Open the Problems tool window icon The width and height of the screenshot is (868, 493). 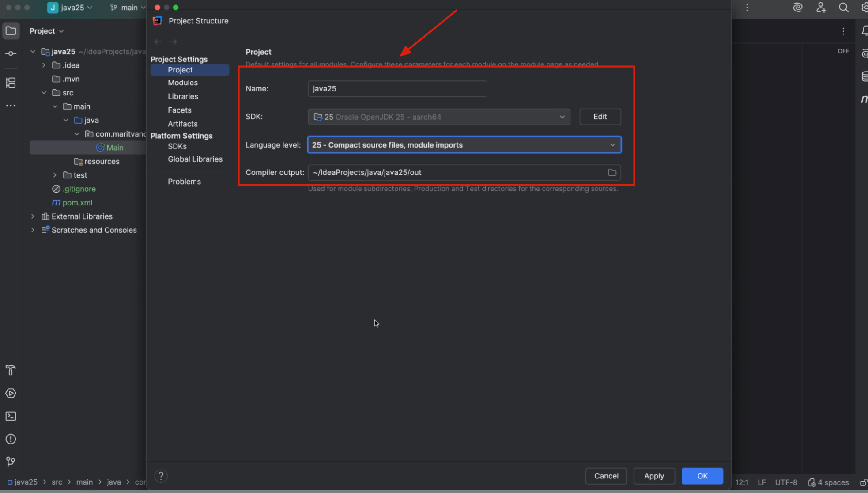(11, 439)
